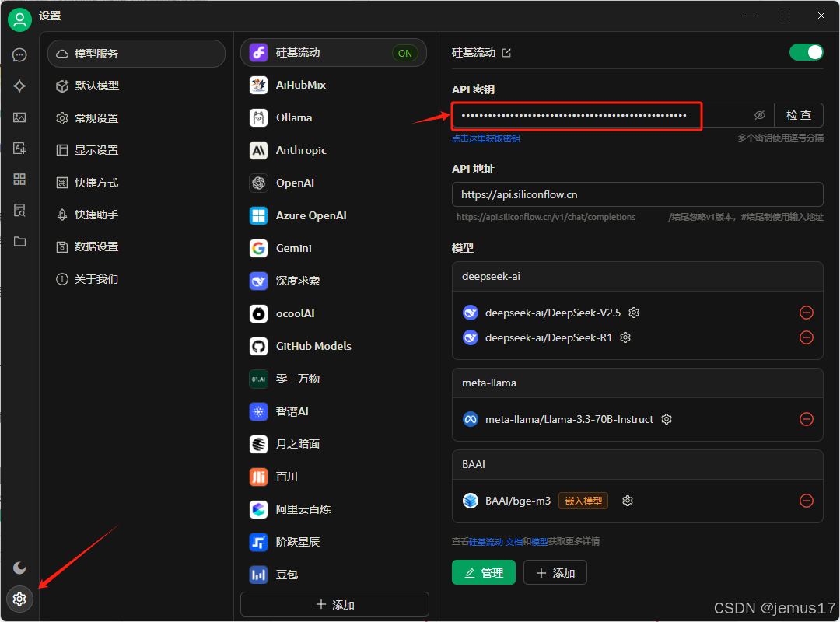Screen dimensions: 840x622
Task: Turn off the 硅基流动 provider switch
Action: [807, 53]
